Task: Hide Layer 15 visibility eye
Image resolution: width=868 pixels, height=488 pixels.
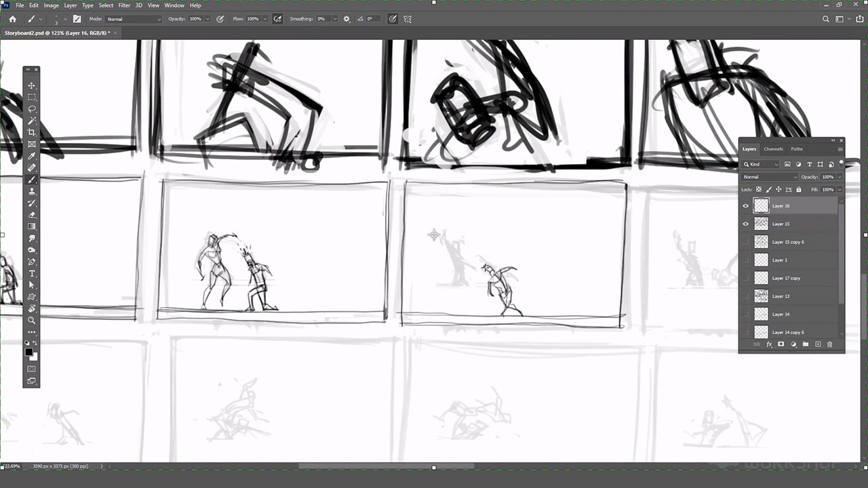Action: 746,224
